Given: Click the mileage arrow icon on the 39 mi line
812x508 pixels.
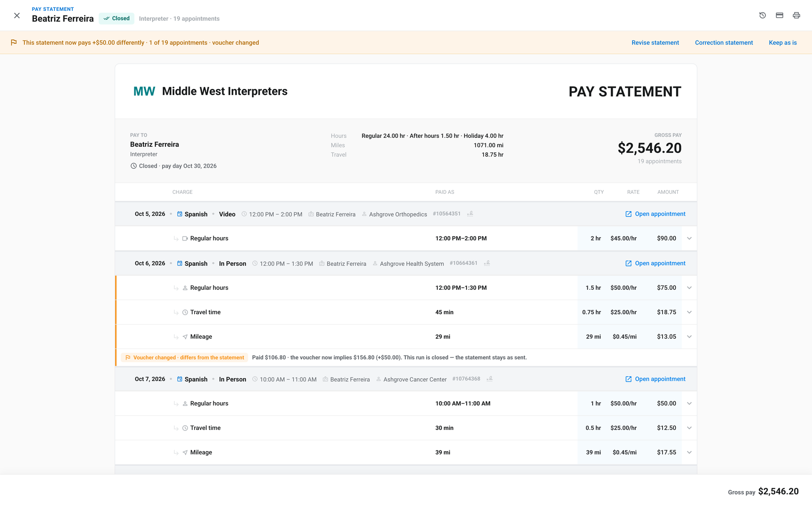Looking at the screenshot, I should (x=185, y=452).
